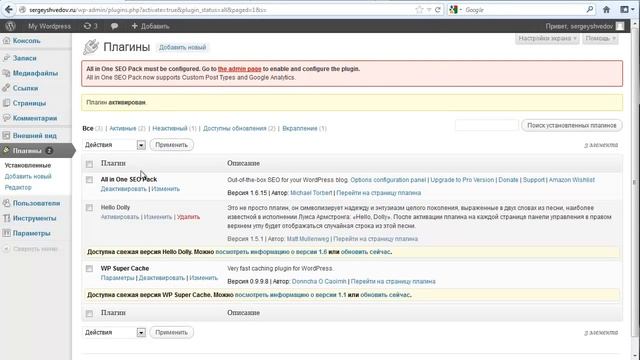The height and width of the screenshot is (360, 640).
Task: Update Hello Dolly via обновить сейчас
Action: [365, 252]
